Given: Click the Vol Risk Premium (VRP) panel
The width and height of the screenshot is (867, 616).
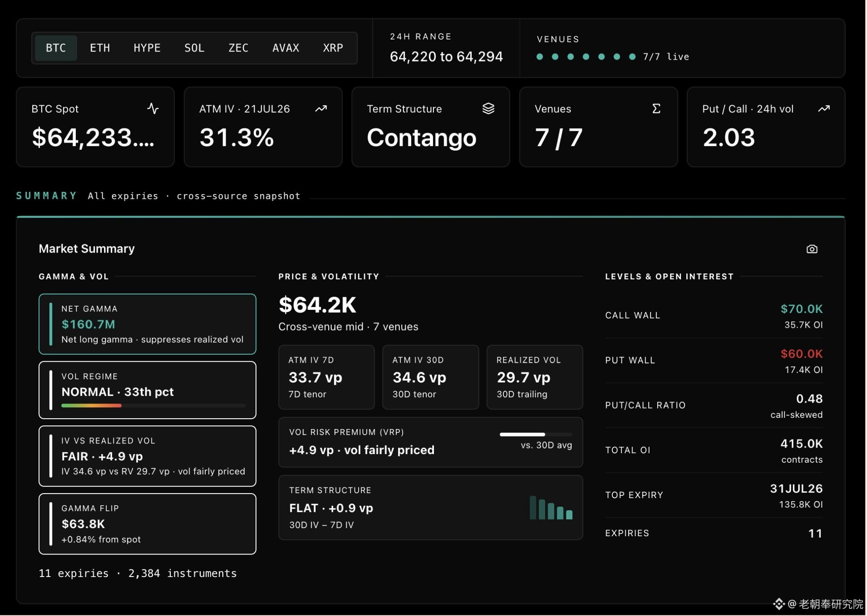Looking at the screenshot, I should click(431, 442).
